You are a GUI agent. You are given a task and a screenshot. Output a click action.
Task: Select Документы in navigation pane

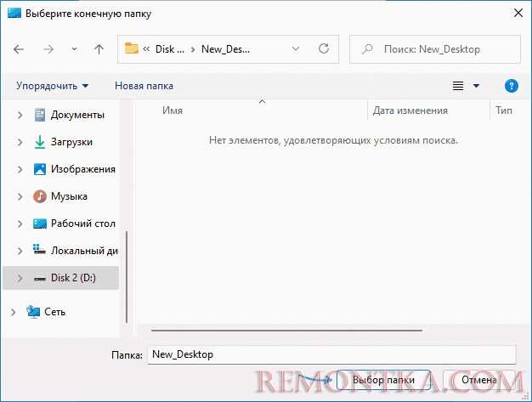coord(77,115)
